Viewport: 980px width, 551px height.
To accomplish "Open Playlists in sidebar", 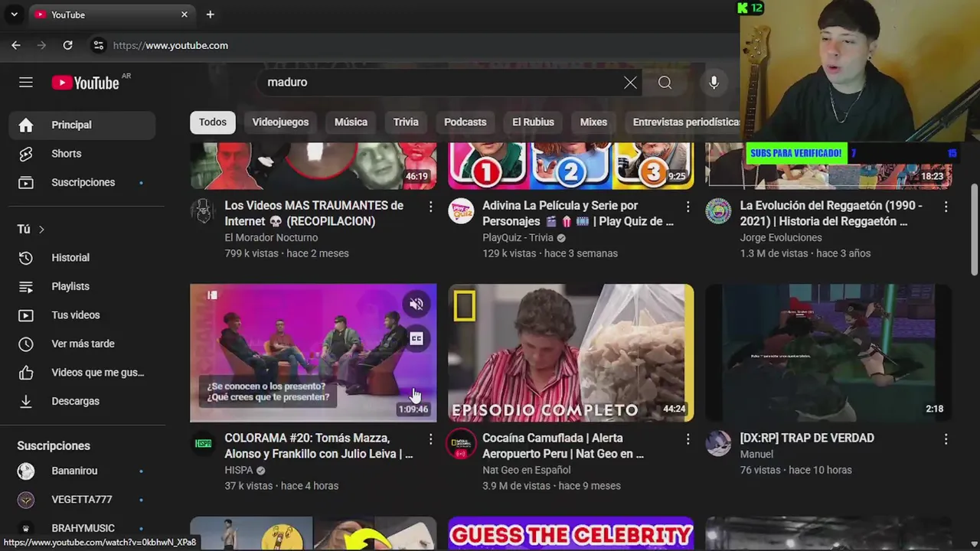I will (x=82, y=286).
